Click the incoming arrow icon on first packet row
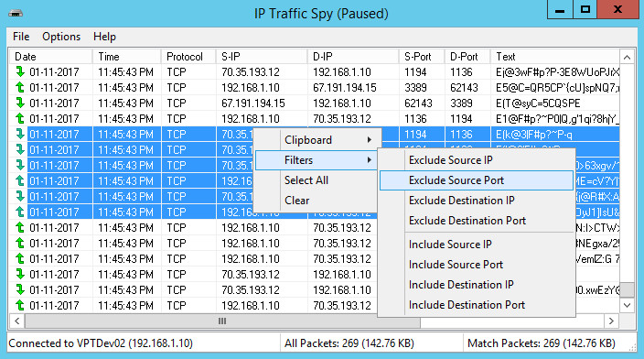This screenshot has height=359, width=644. coord(20,72)
